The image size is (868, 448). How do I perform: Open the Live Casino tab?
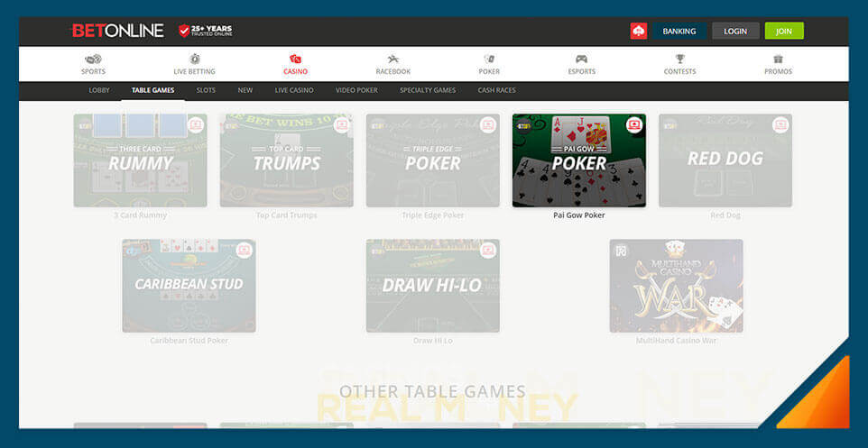(x=294, y=90)
